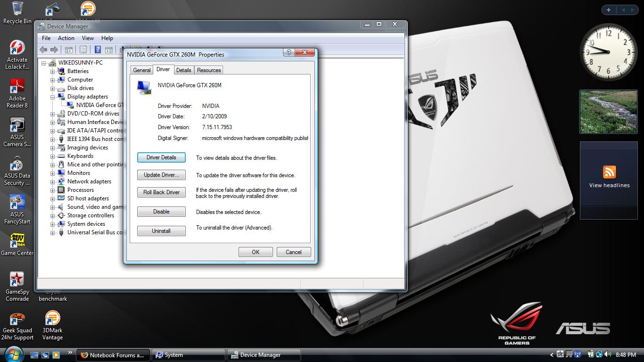Select the ASUS Camera desktop icon

tap(17, 132)
